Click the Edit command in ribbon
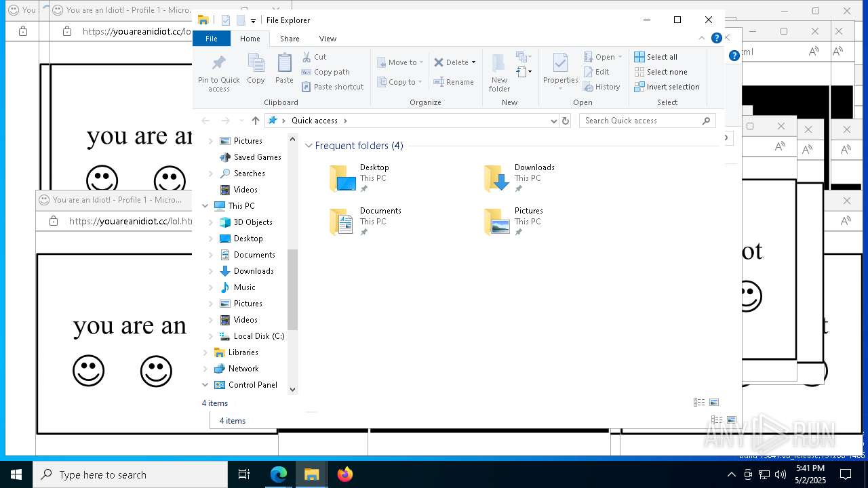 tap(597, 72)
